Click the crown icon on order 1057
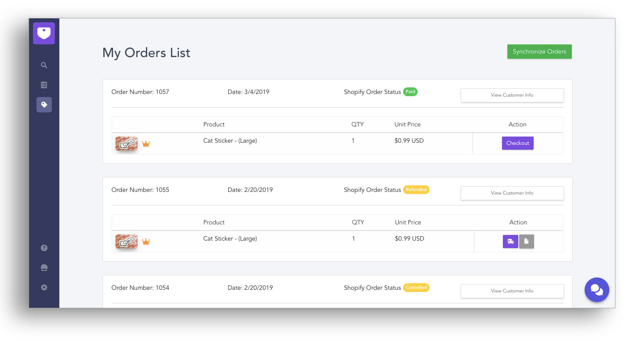This screenshot has width=644, height=346. click(x=146, y=144)
